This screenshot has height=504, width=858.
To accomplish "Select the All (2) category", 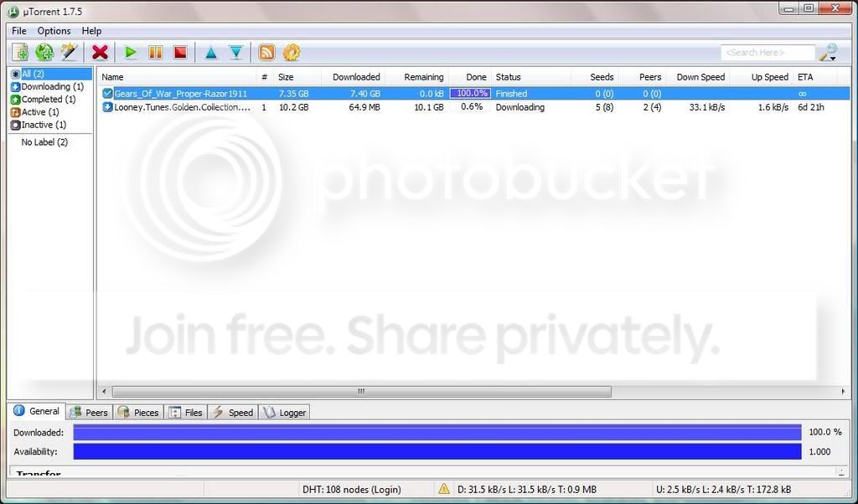I will point(51,74).
